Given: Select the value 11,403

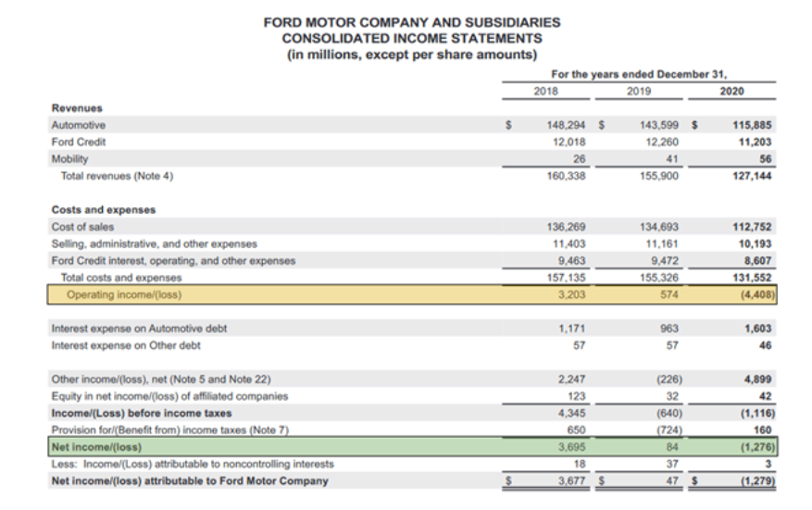Looking at the screenshot, I should pos(569,243).
